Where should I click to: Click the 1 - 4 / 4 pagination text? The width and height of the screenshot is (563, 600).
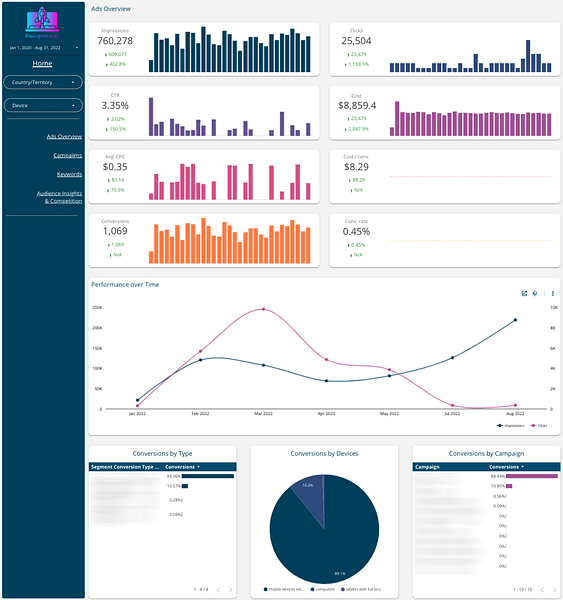tap(201, 589)
